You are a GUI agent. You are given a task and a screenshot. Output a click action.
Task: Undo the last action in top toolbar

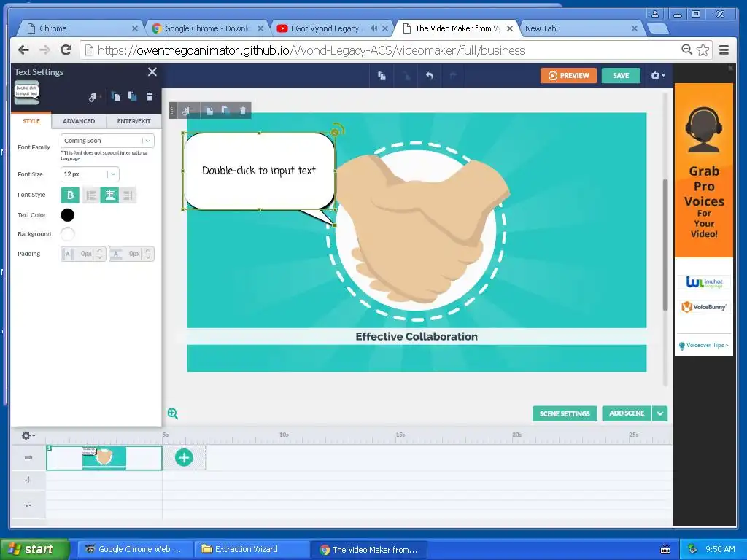(x=429, y=76)
